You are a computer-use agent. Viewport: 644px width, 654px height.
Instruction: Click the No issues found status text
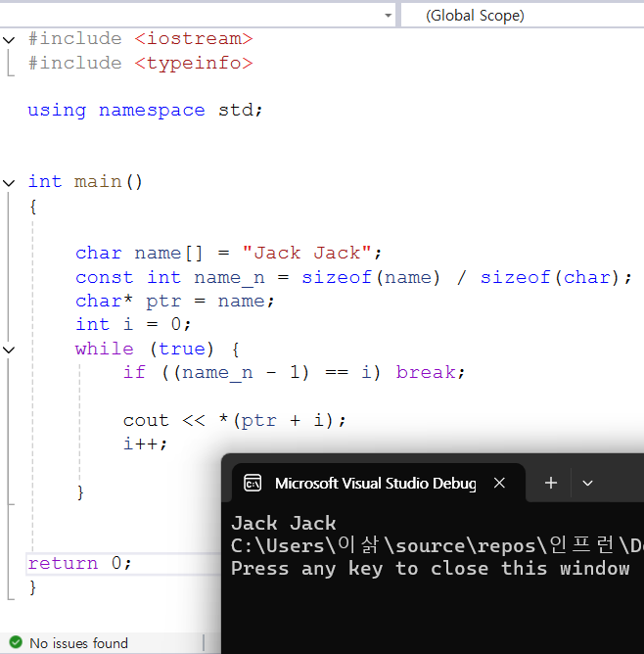click(78, 642)
